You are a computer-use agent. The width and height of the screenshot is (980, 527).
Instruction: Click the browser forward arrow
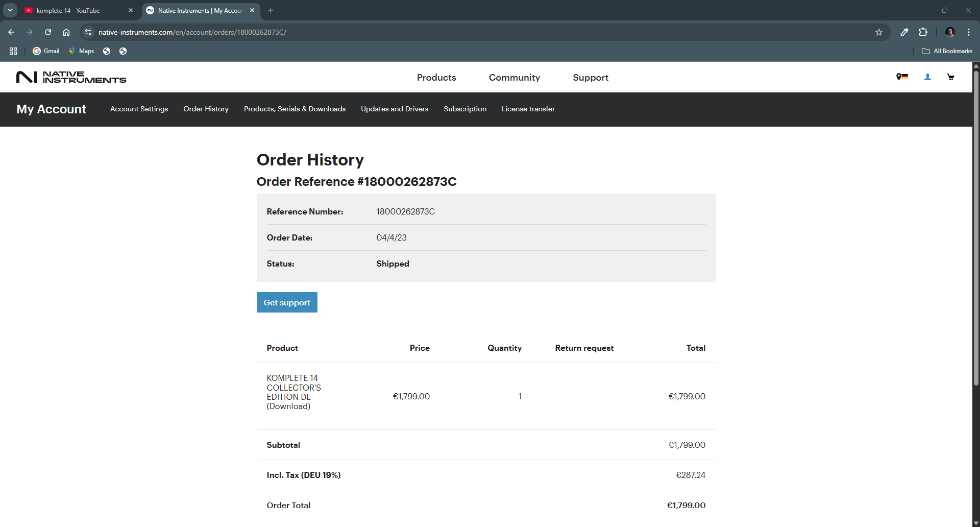pos(30,32)
